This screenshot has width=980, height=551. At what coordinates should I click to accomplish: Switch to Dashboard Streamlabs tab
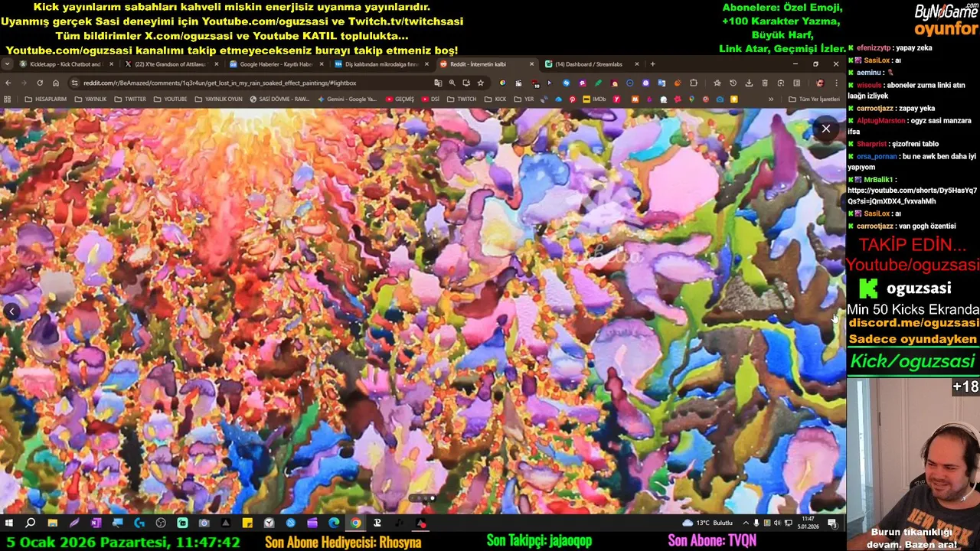591,64
